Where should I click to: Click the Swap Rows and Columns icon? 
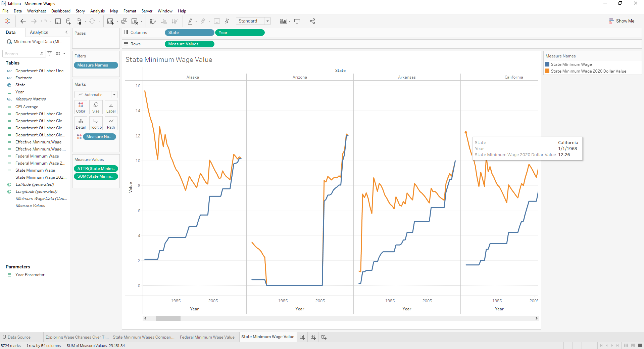[x=153, y=21]
